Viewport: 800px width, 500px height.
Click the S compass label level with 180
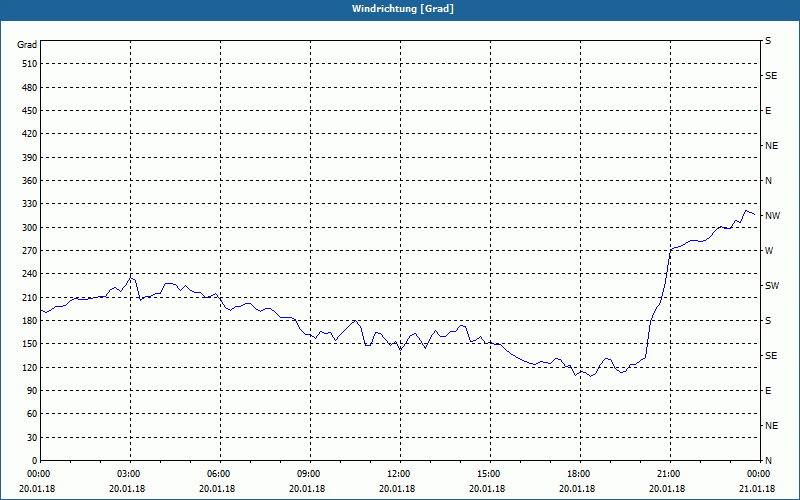768,321
